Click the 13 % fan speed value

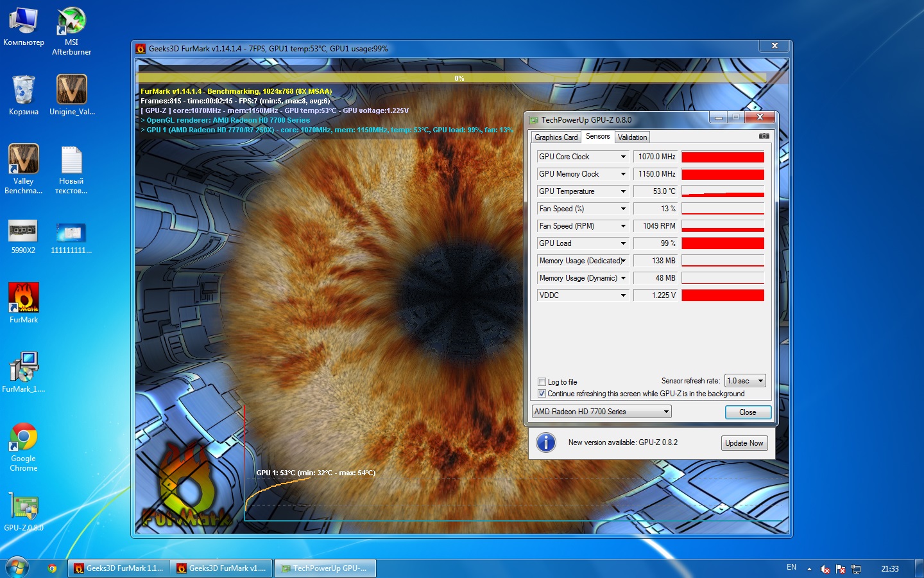coord(656,209)
